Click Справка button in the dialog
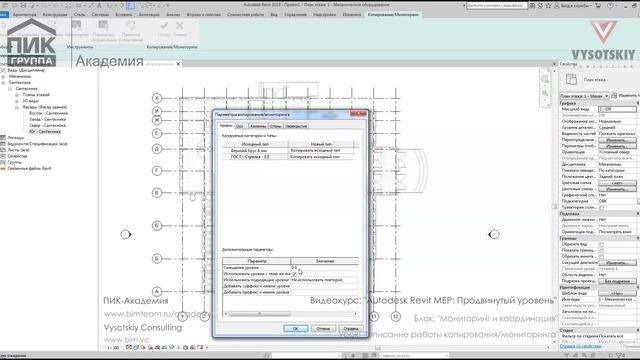Screen dimensions: 640x360 pos(351,329)
